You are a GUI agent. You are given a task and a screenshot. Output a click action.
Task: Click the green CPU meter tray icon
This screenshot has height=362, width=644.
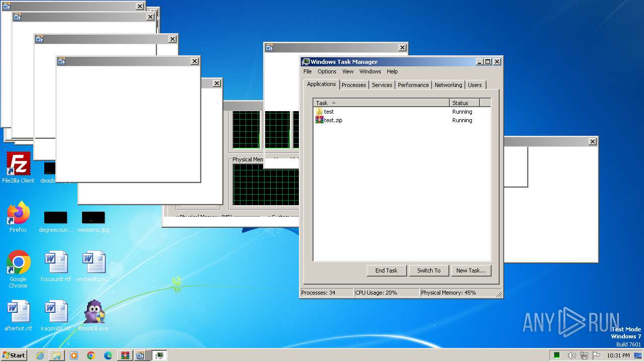557,355
